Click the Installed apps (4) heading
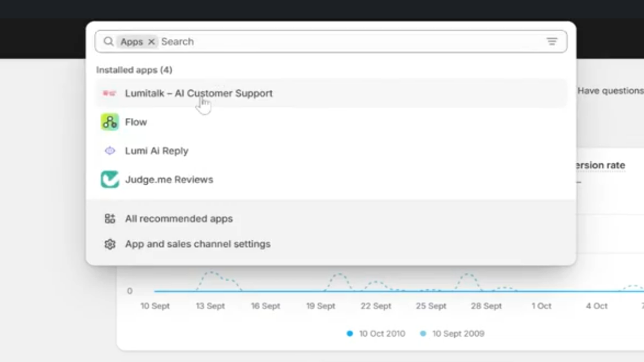 click(134, 70)
